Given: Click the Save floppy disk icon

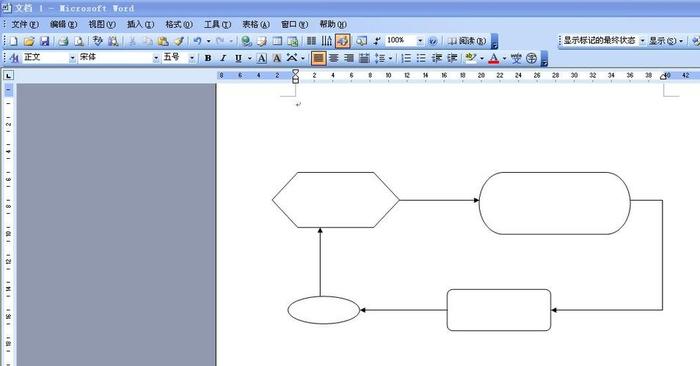Looking at the screenshot, I should (45, 42).
